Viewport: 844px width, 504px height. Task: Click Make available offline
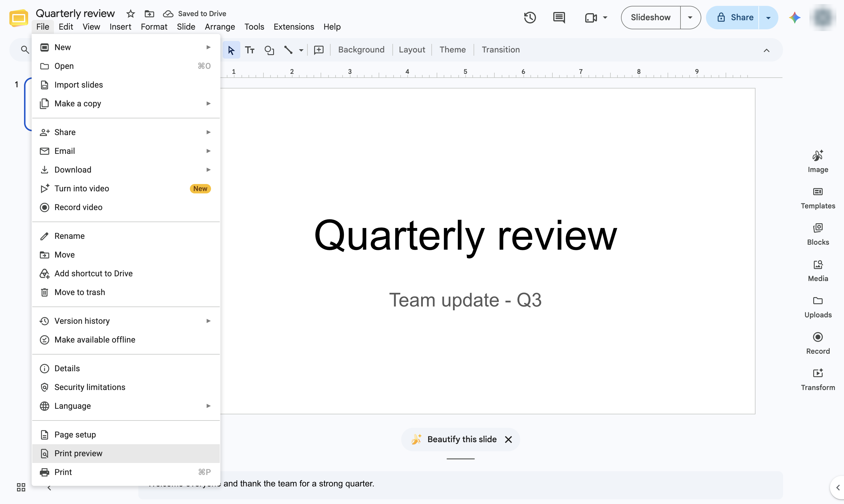126,340
